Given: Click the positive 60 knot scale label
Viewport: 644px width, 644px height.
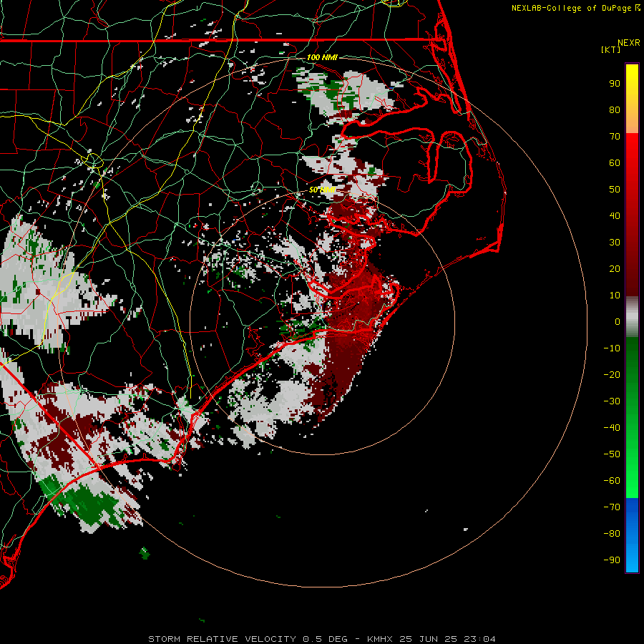Looking at the screenshot, I should pos(615,163).
